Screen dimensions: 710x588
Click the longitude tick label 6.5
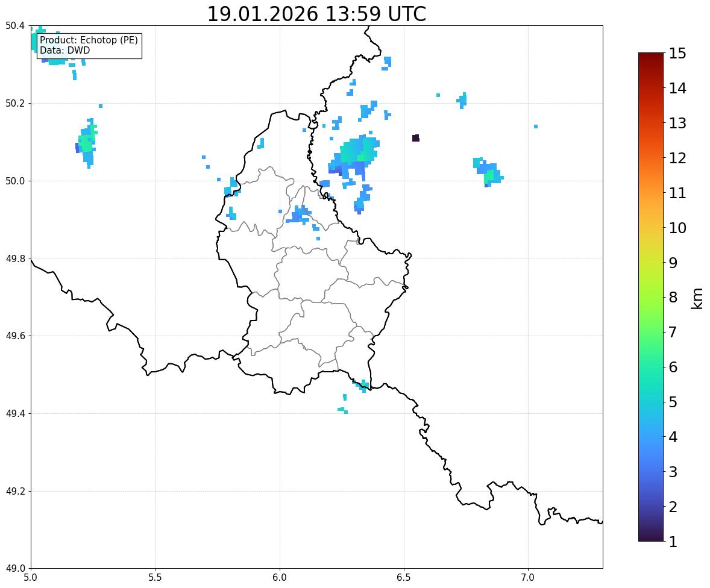pos(404,578)
